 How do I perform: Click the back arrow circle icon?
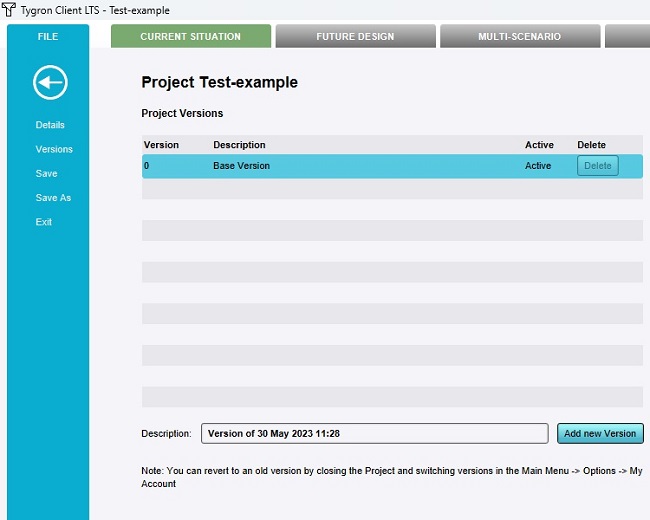50,82
